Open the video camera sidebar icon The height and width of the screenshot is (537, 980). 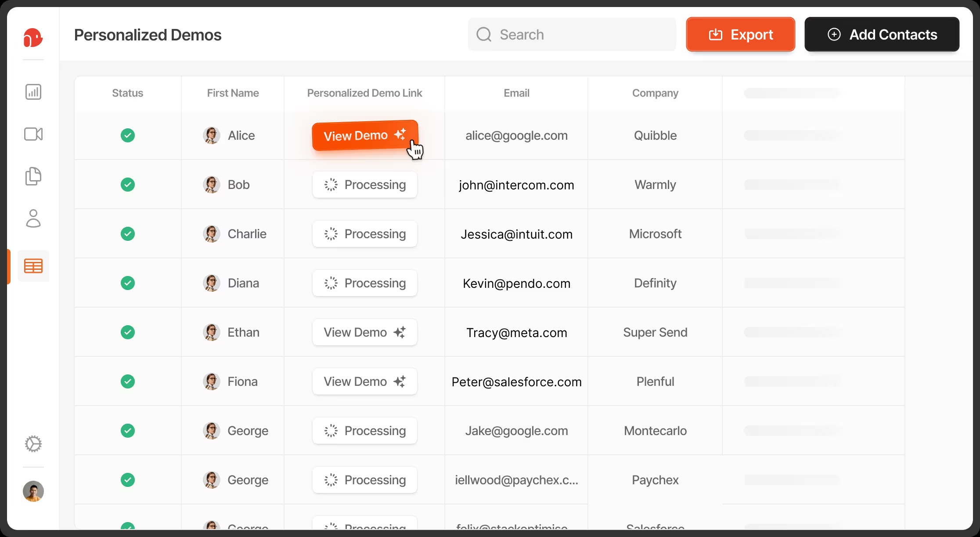(x=33, y=134)
